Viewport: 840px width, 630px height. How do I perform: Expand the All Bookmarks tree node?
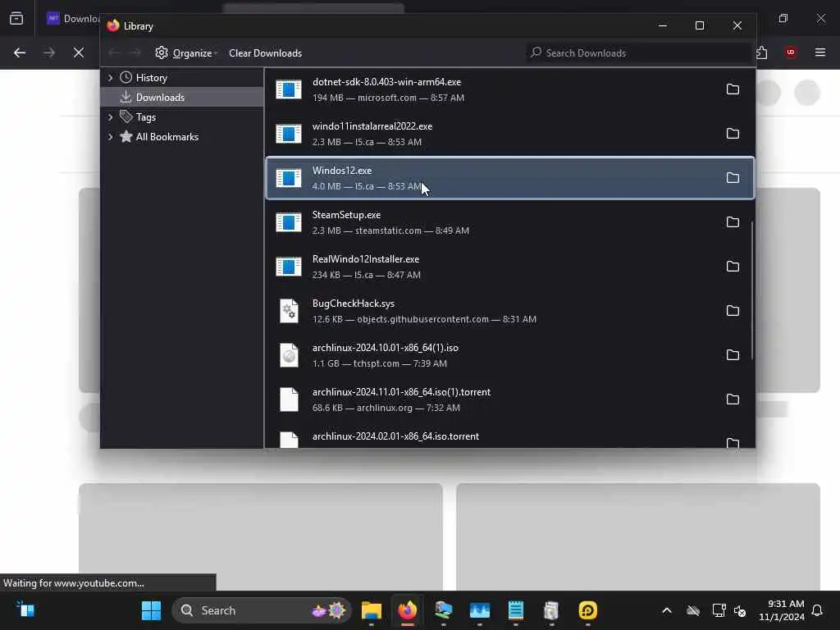pos(111,137)
